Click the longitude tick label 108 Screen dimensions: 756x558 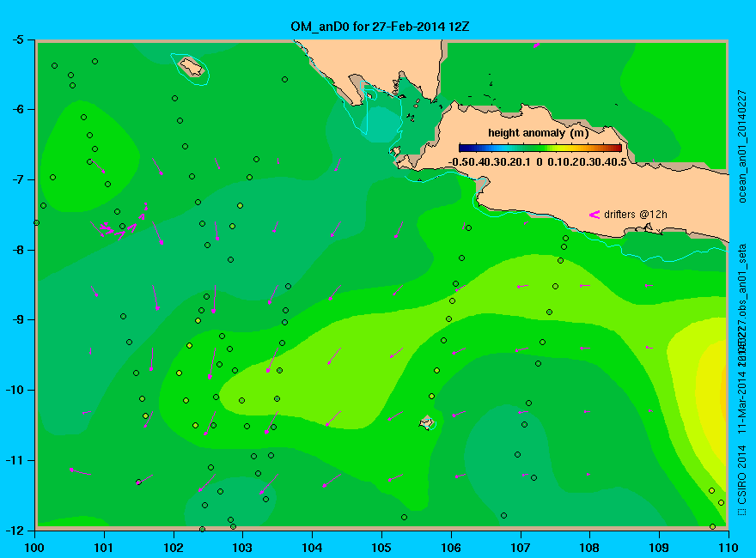coord(589,548)
